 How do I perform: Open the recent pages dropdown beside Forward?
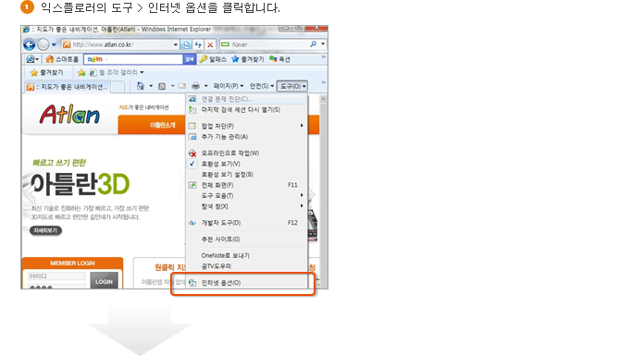tap(54, 44)
